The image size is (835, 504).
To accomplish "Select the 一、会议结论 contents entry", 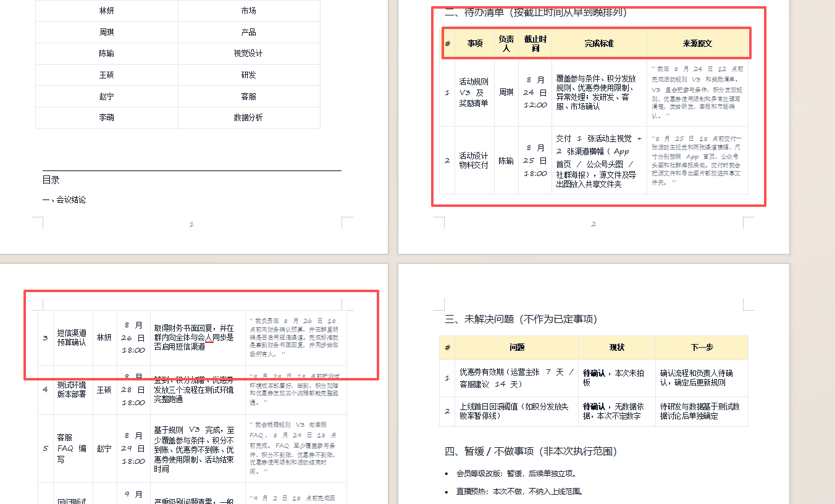I will click(x=64, y=200).
